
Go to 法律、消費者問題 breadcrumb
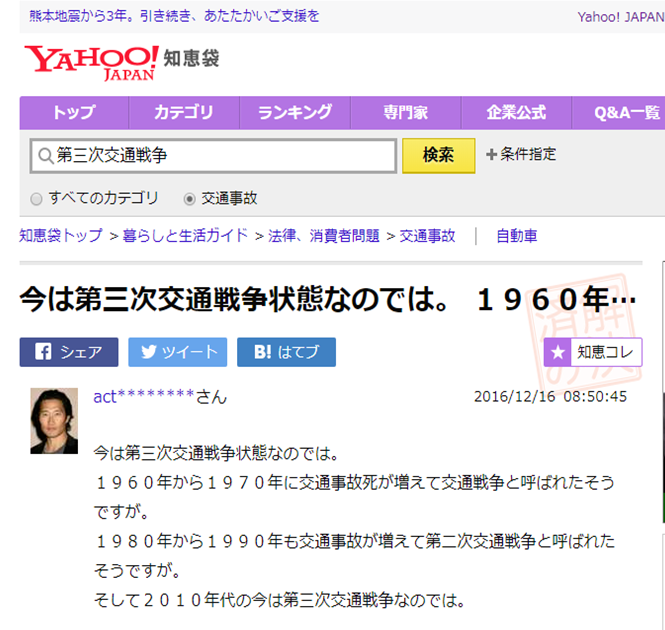pos(324,235)
